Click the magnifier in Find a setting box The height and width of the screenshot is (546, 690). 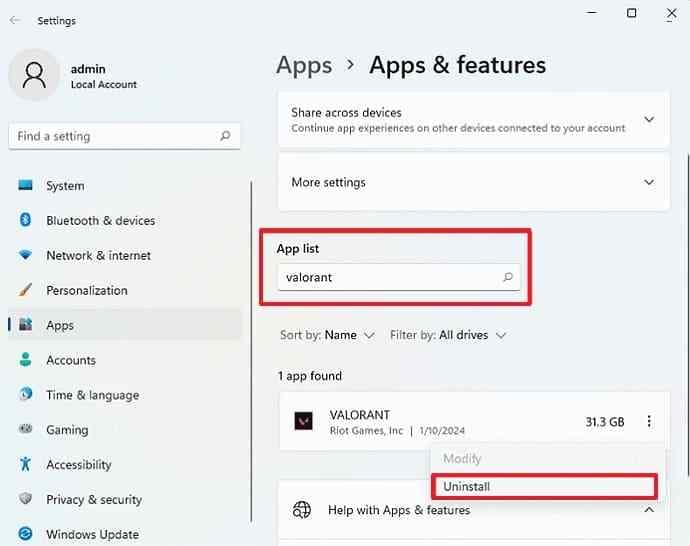click(x=225, y=136)
